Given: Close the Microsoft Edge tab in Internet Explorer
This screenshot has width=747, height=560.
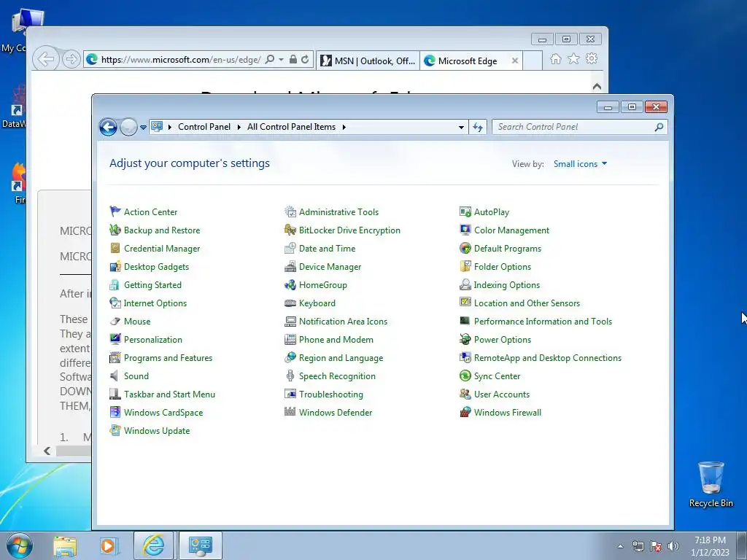Looking at the screenshot, I should [x=514, y=61].
